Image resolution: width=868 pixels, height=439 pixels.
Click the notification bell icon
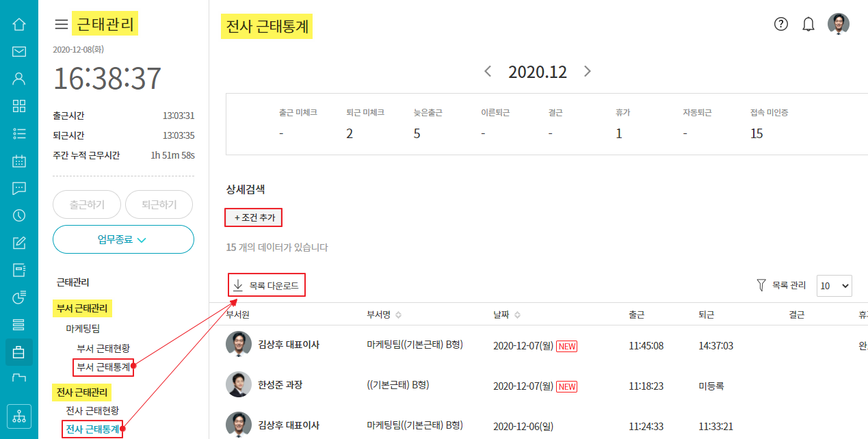808,25
